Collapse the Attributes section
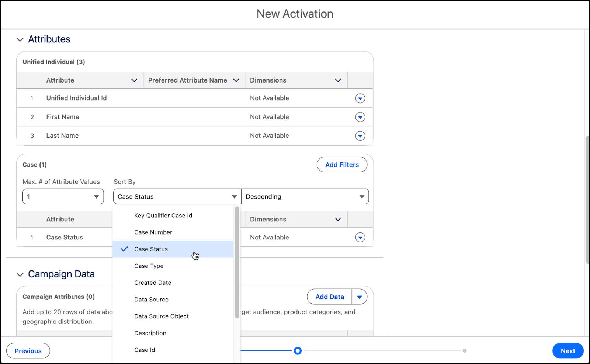Screen dimensions: 590x364 click(x=20, y=39)
